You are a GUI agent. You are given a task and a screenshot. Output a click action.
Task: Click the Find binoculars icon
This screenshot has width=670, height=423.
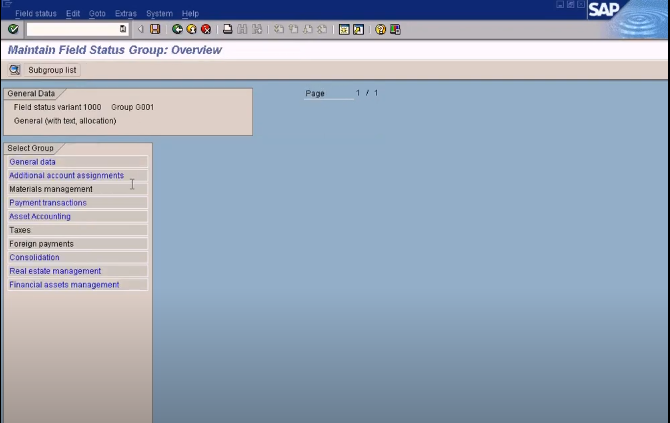tap(242, 29)
